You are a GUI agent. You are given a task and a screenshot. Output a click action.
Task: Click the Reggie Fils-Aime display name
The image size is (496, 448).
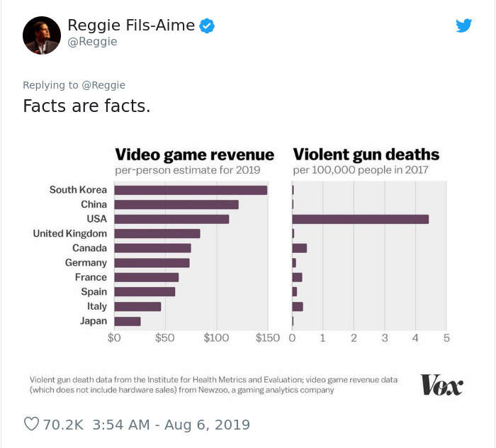click(130, 26)
